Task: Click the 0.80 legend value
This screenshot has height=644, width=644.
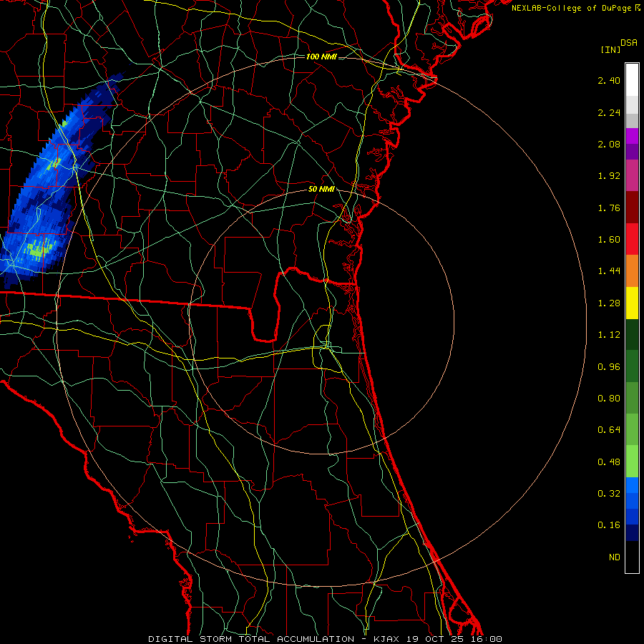Action: click(609, 399)
